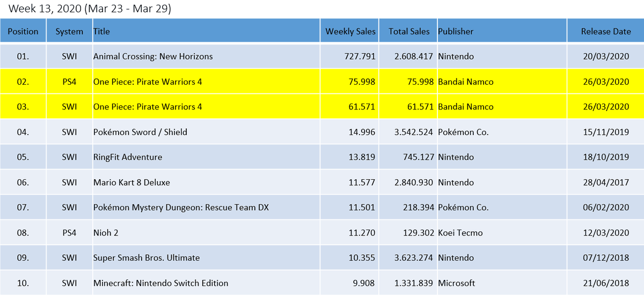The height and width of the screenshot is (295, 644).
Task: Select Minecraft: Nintendo Switch Edition title
Action: point(161,283)
